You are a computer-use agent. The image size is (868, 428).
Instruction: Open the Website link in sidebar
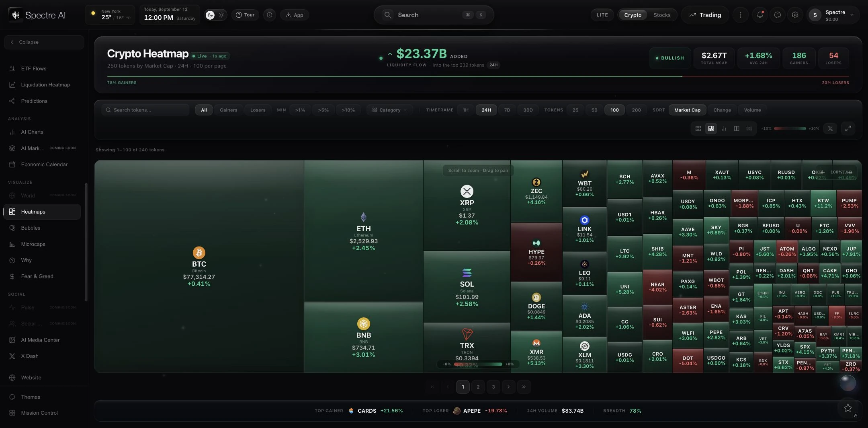[x=42, y=378]
